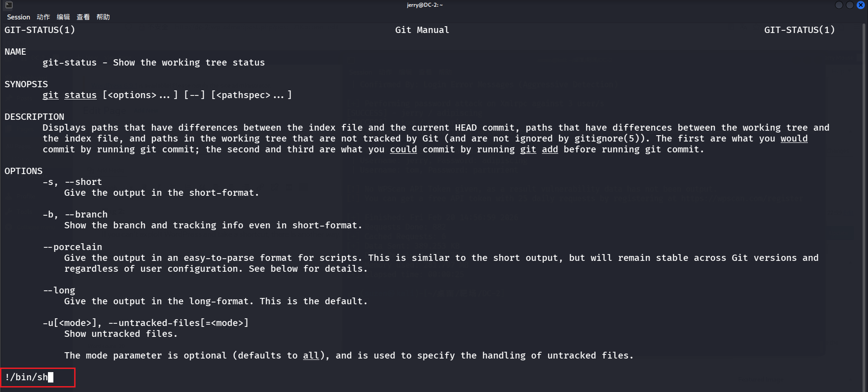
Task: Open the 编辑 menu
Action: [63, 17]
